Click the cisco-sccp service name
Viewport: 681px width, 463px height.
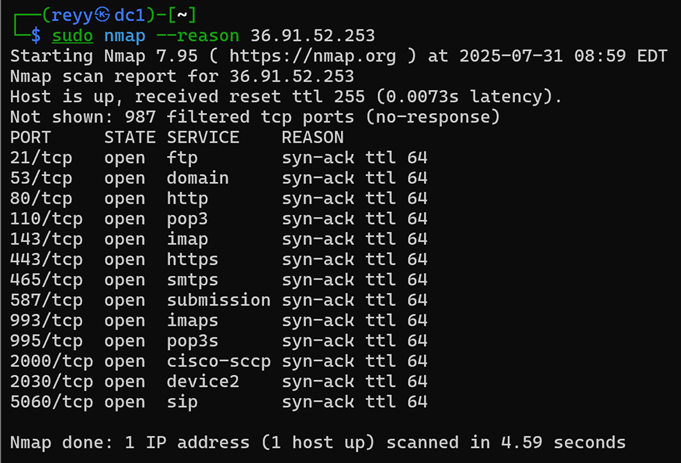pos(218,361)
